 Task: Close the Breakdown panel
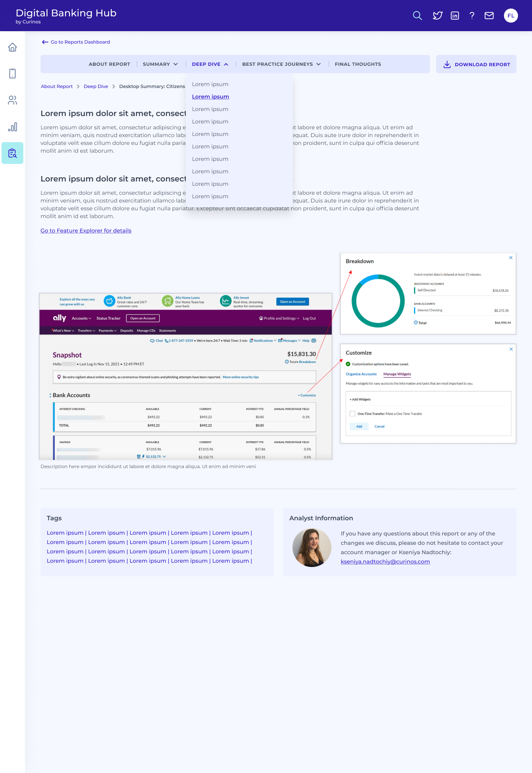pyautogui.click(x=511, y=258)
